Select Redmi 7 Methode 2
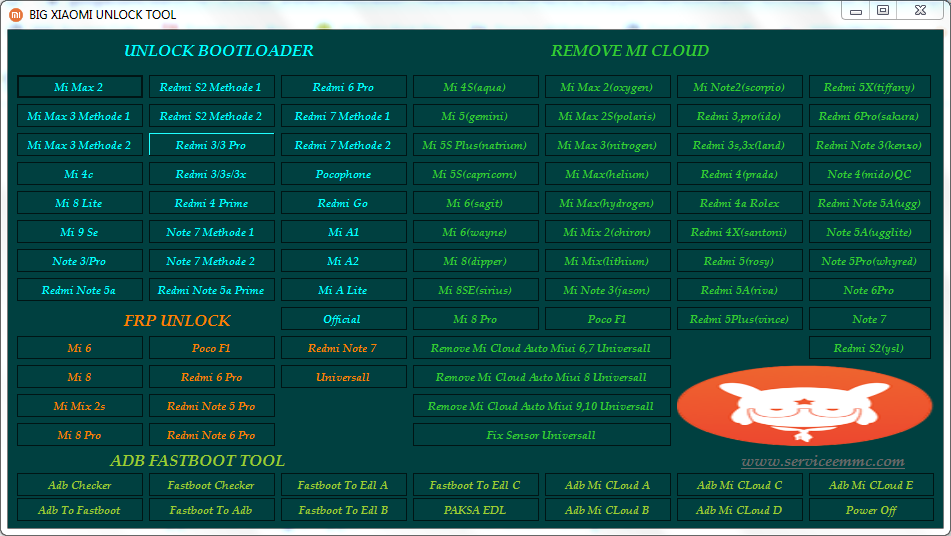The width and height of the screenshot is (951, 536). (x=344, y=145)
